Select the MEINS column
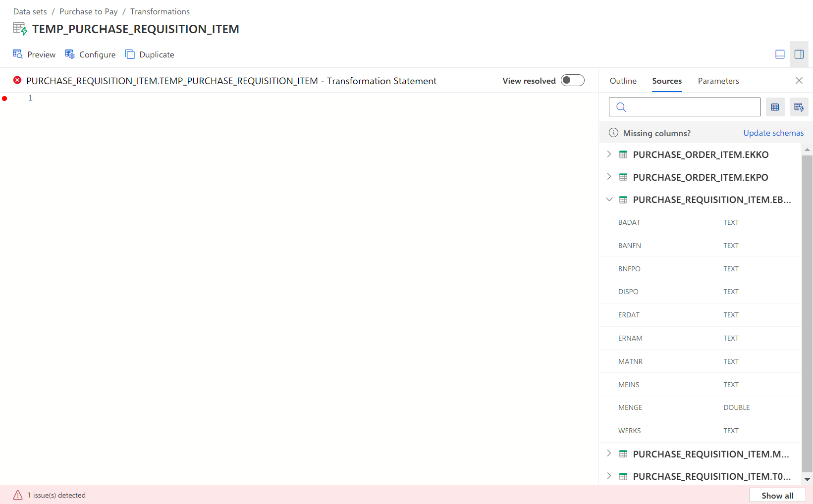 click(x=700, y=385)
